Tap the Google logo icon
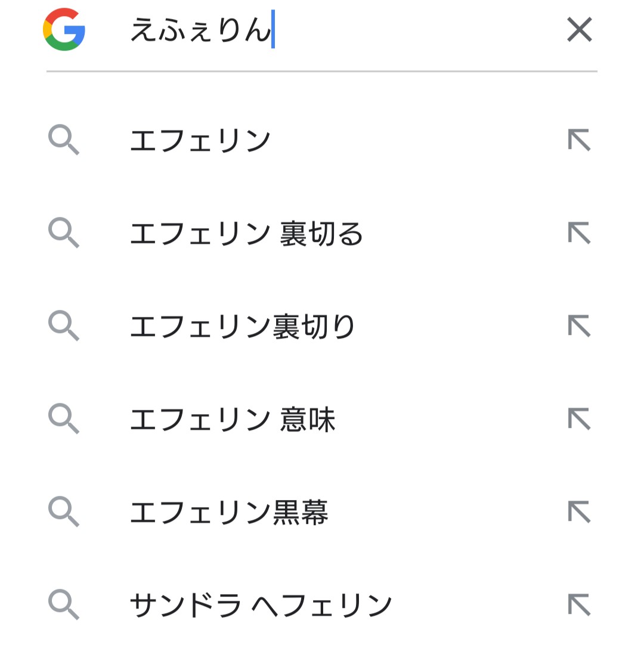 [64, 29]
